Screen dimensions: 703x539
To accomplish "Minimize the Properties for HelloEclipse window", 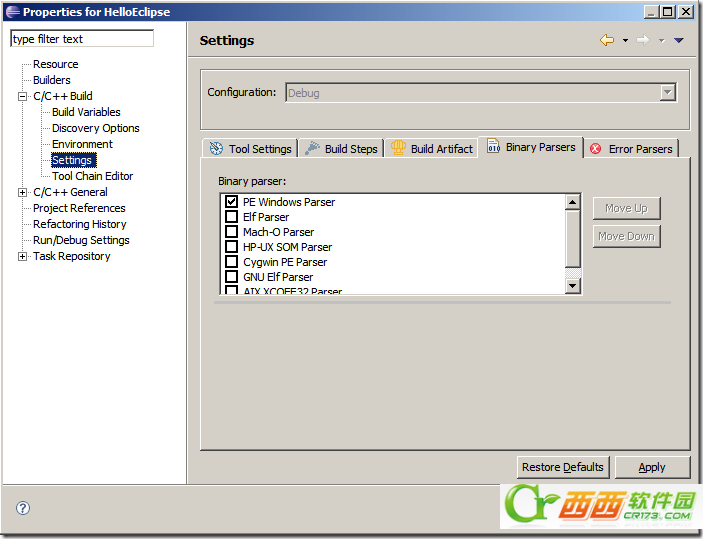I will click(651, 12).
